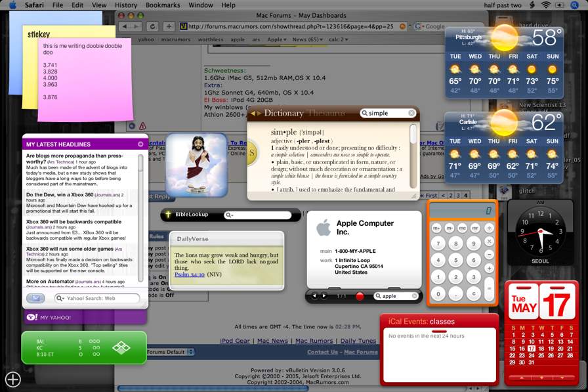Click the iPod Gear footer link
The height and width of the screenshot is (392, 588).
tap(235, 341)
